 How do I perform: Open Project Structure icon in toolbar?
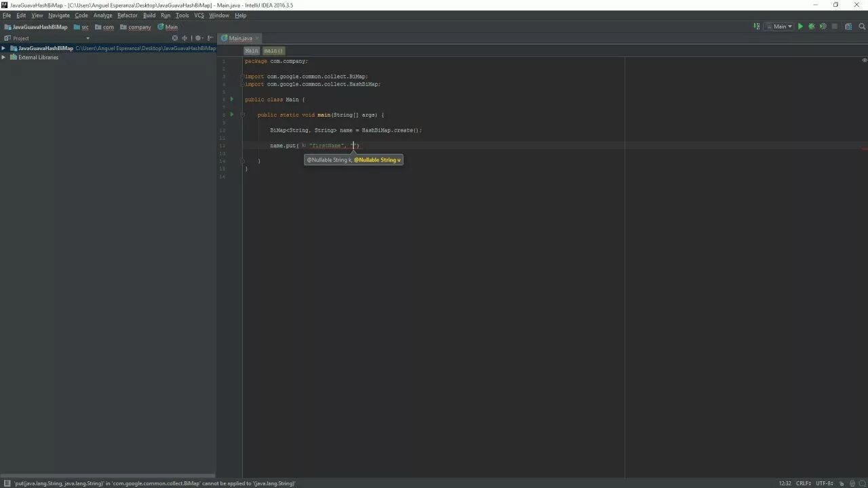coord(848,26)
